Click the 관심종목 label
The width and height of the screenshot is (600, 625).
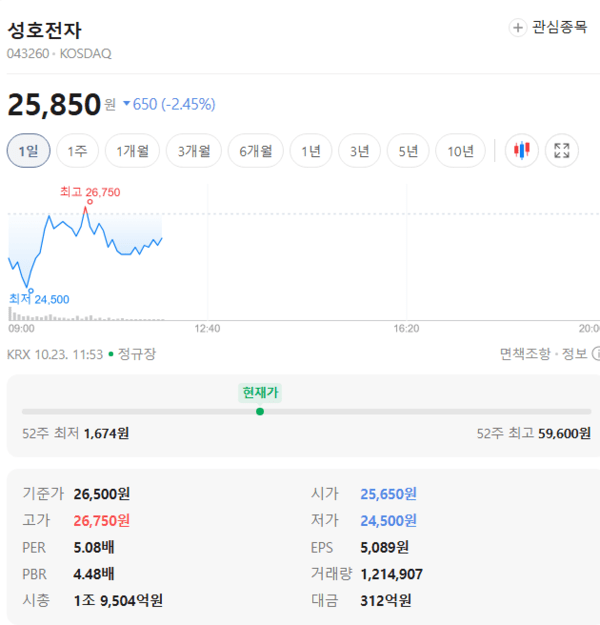pyautogui.click(x=560, y=28)
